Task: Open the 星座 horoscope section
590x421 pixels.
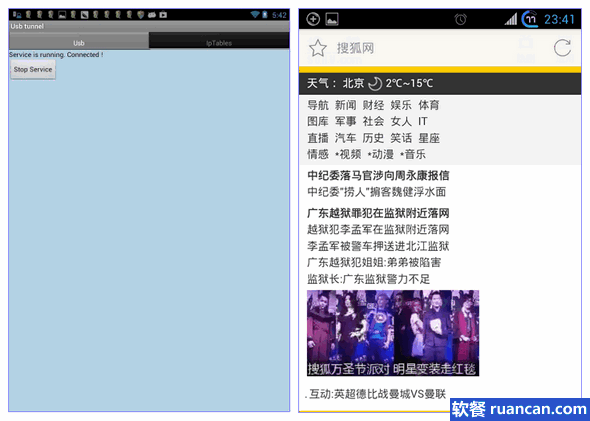Action: (429, 138)
